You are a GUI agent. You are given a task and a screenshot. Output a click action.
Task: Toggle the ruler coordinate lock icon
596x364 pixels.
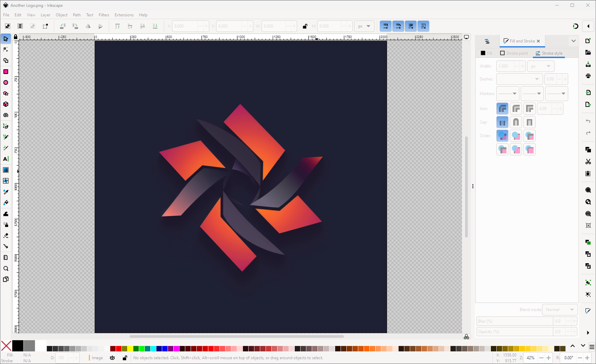coord(16,36)
